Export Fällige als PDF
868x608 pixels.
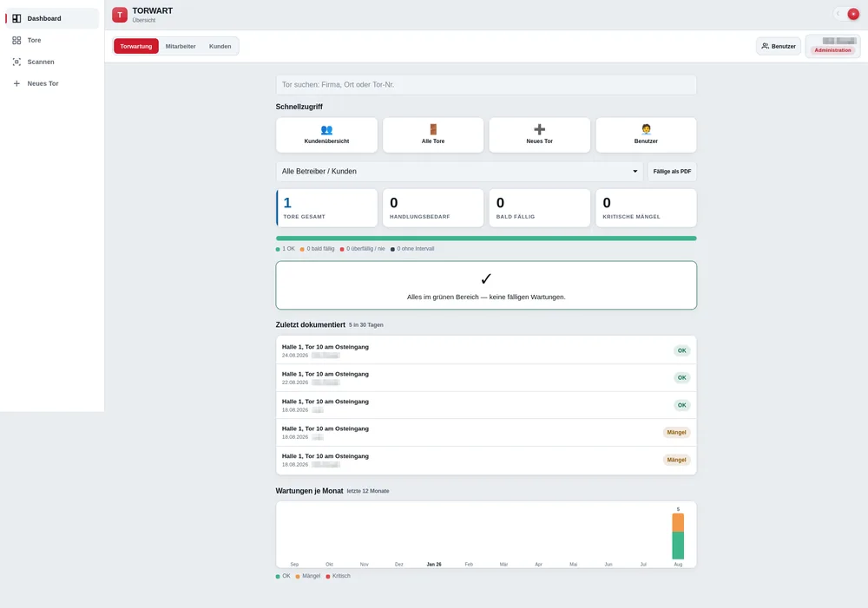pos(672,172)
